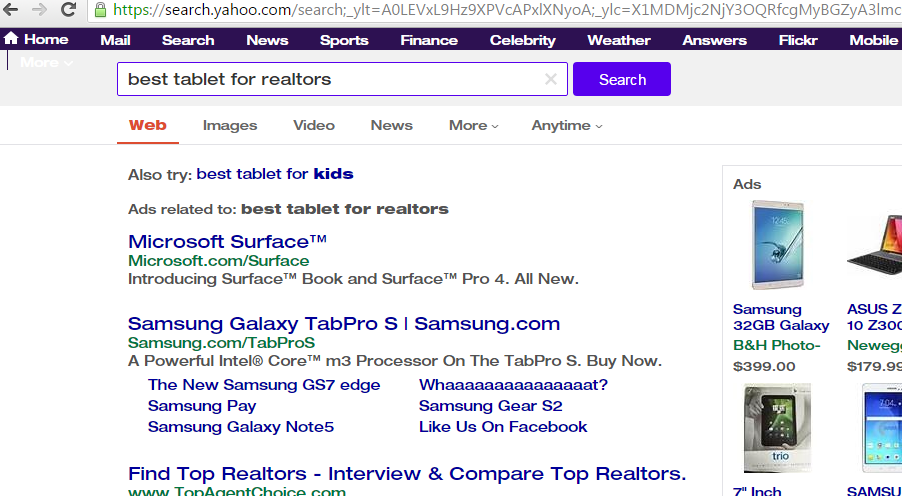The width and height of the screenshot is (902, 496).
Task: Click the Like Us On Facebook sitelink
Action: tap(503, 426)
